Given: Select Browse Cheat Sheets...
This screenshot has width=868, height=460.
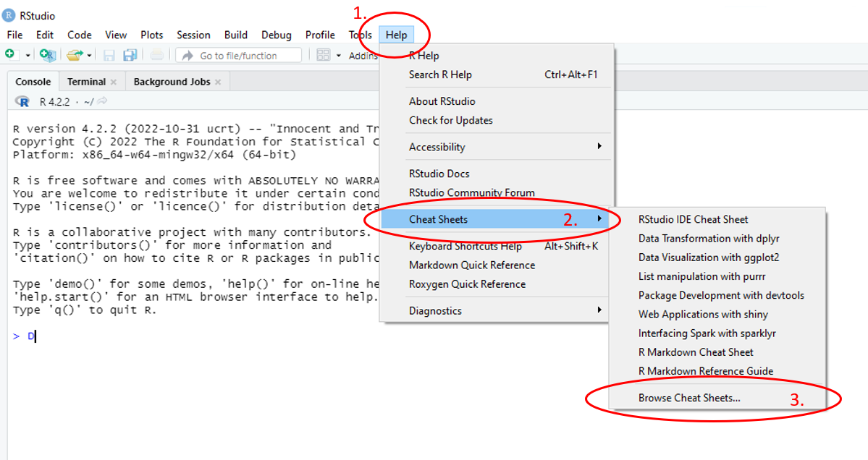Looking at the screenshot, I should (x=717, y=398).
